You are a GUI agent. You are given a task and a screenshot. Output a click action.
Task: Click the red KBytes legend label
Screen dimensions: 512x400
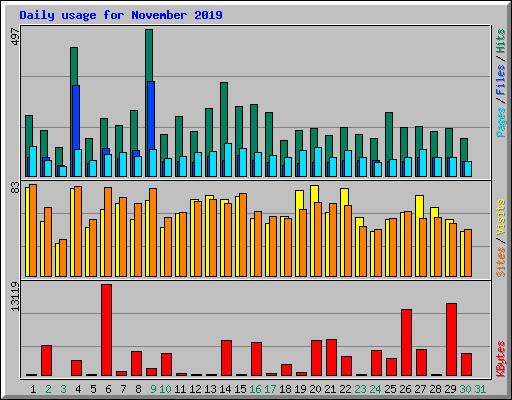pos(500,359)
